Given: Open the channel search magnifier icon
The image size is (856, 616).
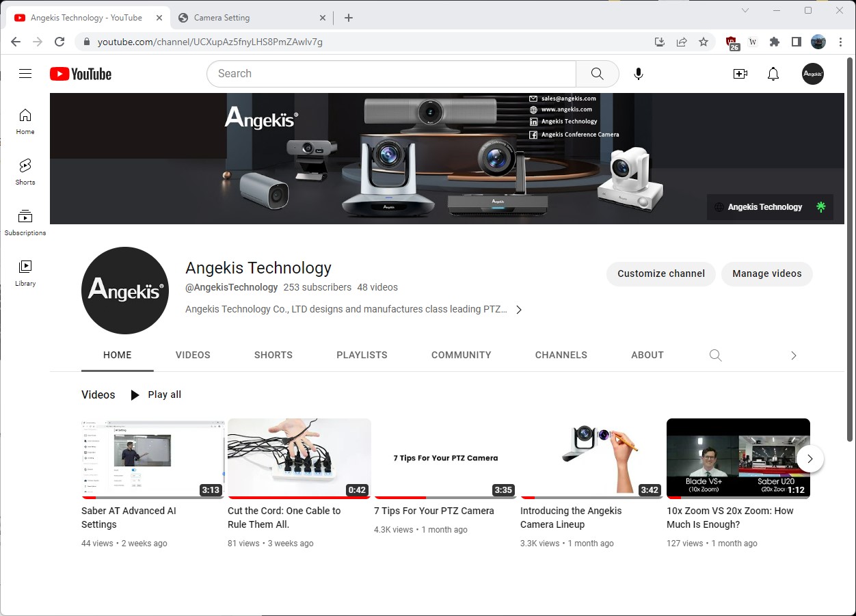Looking at the screenshot, I should click(715, 355).
